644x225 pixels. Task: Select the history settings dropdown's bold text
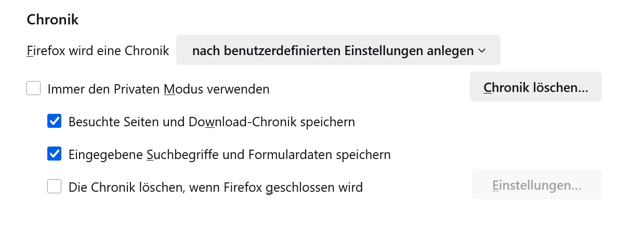pyautogui.click(x=333, y=50)
